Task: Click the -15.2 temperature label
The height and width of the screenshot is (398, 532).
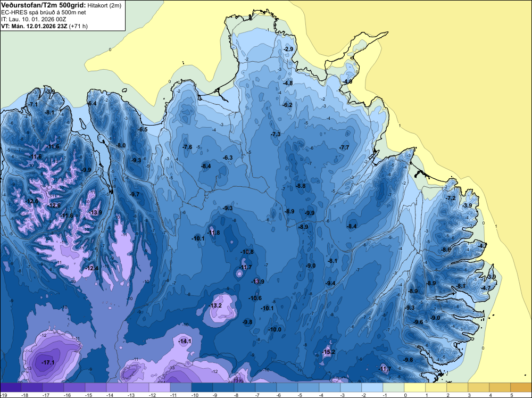Action: (328, 352)
